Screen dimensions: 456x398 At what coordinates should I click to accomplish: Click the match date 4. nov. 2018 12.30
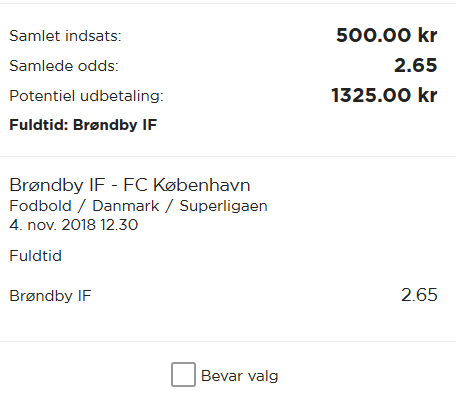74,225
